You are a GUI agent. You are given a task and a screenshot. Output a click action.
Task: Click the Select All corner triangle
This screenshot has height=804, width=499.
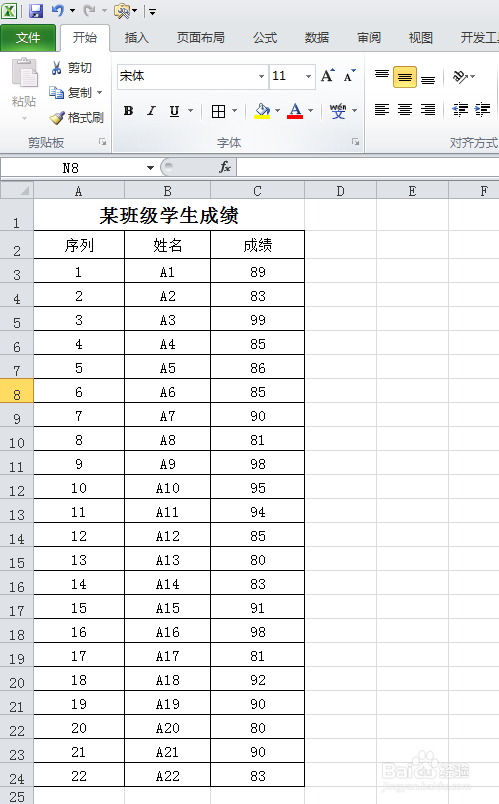pos(17,191)
